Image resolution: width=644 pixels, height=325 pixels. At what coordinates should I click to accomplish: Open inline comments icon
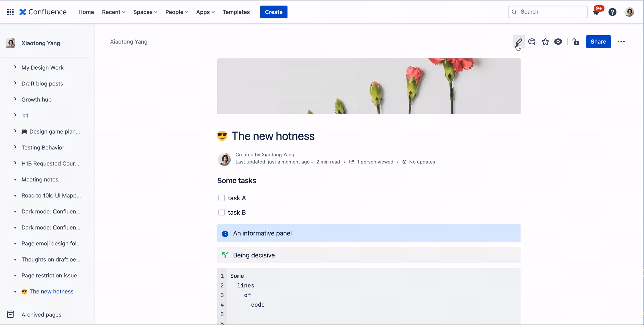point(532,42)
